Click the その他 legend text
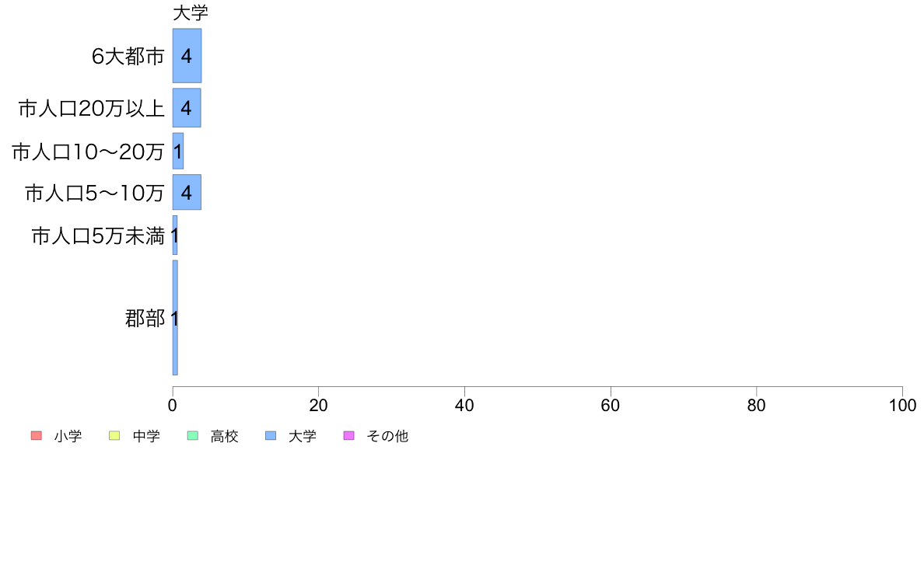The width and height of the screenshot is (924, 572). click(387, 436)
